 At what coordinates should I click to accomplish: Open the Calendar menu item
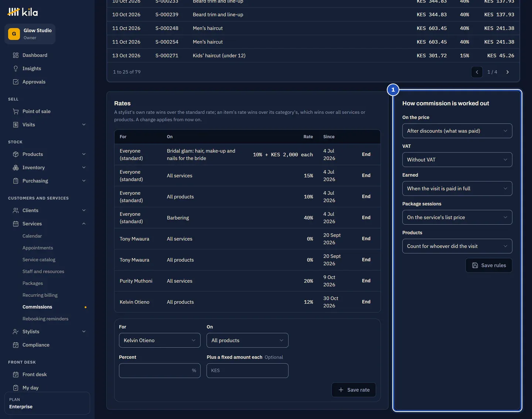point(32,236)
